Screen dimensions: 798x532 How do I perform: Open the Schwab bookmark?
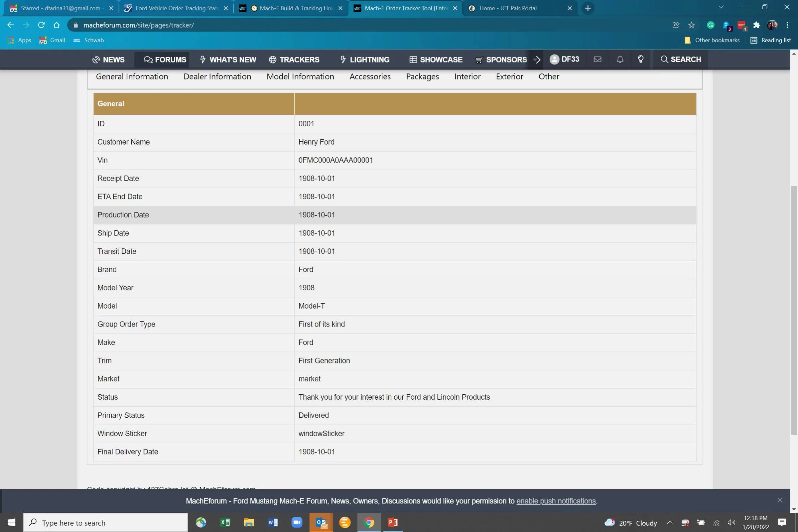pyautogui.click(x=88, y=40)
